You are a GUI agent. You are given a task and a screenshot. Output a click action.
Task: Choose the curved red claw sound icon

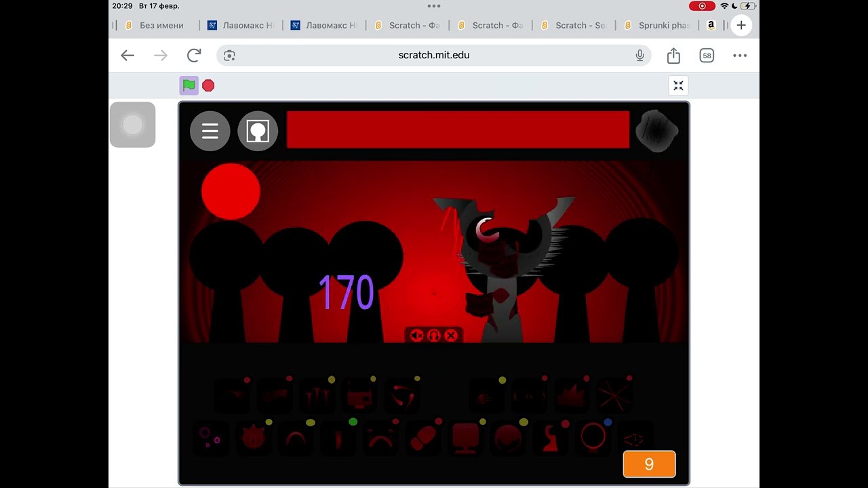[x=403, y=395]
